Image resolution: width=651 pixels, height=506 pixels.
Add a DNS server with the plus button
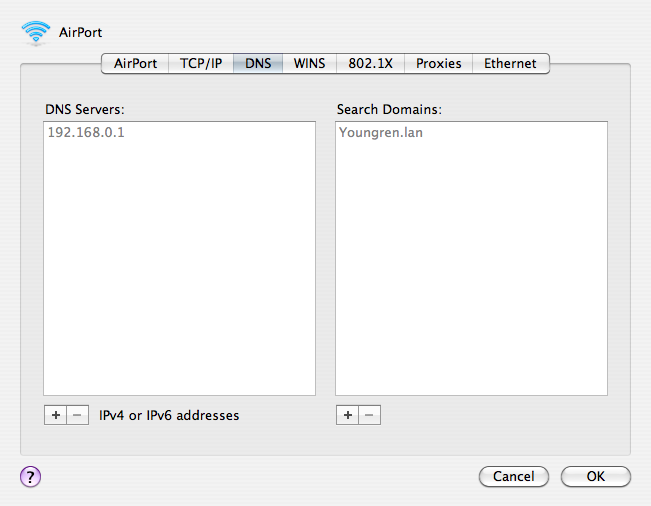(x=55, y=415)
